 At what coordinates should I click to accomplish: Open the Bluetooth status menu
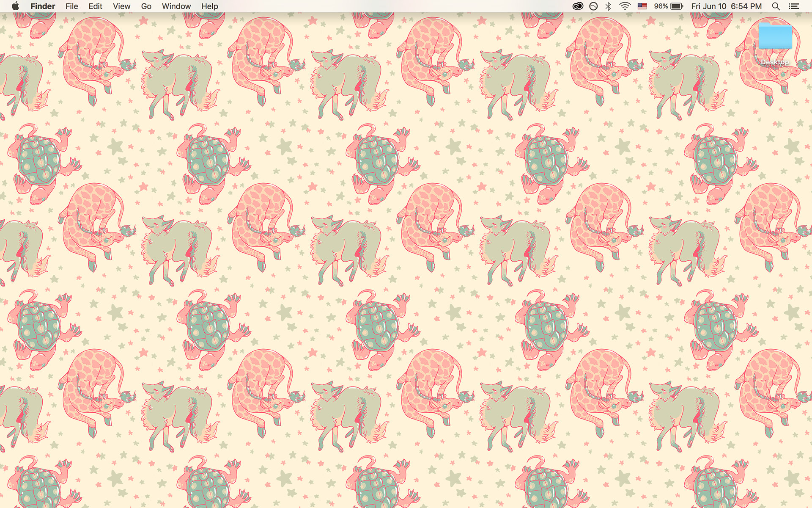pyautogui.click(x=608, y=6)
